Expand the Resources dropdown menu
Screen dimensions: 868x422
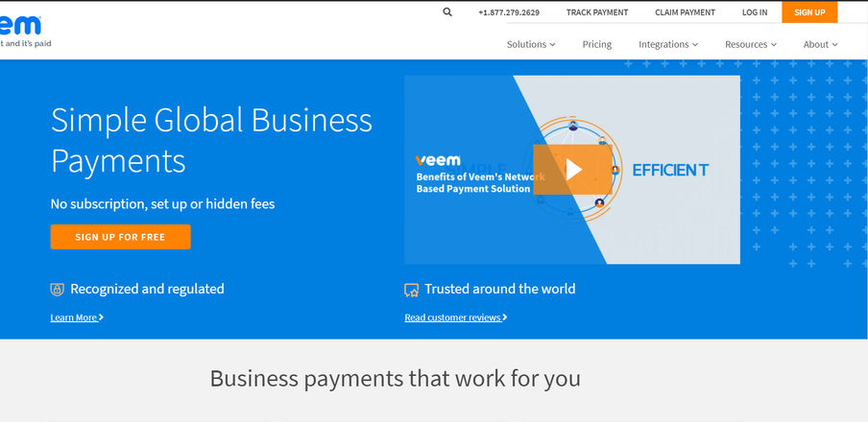point(751,44)
